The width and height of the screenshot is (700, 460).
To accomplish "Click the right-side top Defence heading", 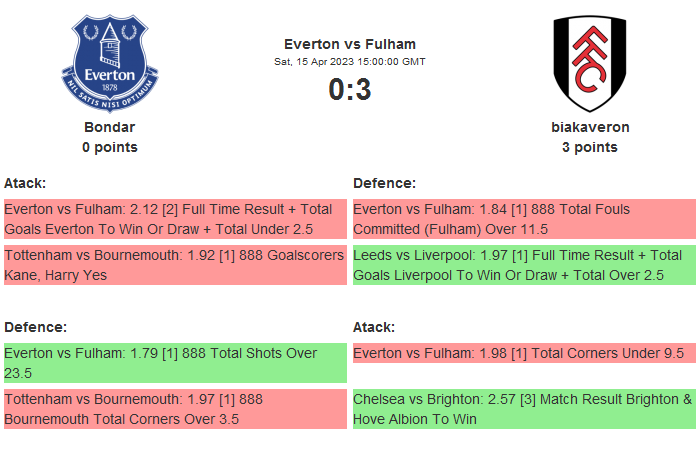I will (x=384, y=183).
